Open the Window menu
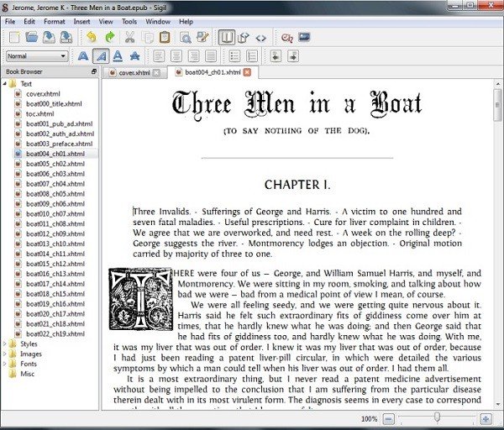Screen dimensions: 504x430 click(x=158, y=22)
